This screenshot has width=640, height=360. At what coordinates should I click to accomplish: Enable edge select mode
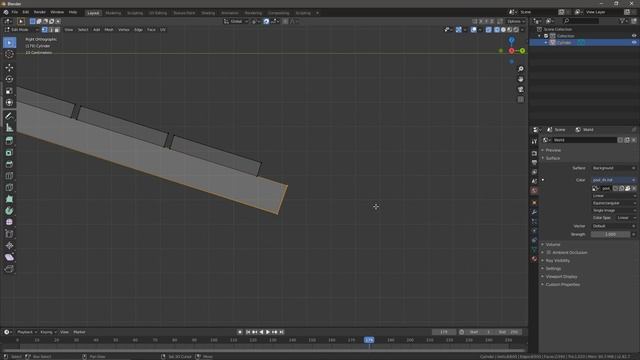[x=51, y=30]
